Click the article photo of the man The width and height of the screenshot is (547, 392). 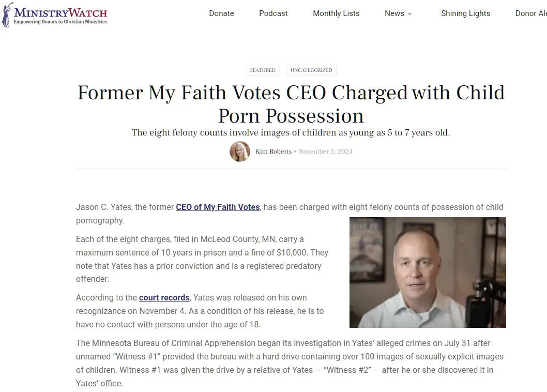[x=428, y=273]
